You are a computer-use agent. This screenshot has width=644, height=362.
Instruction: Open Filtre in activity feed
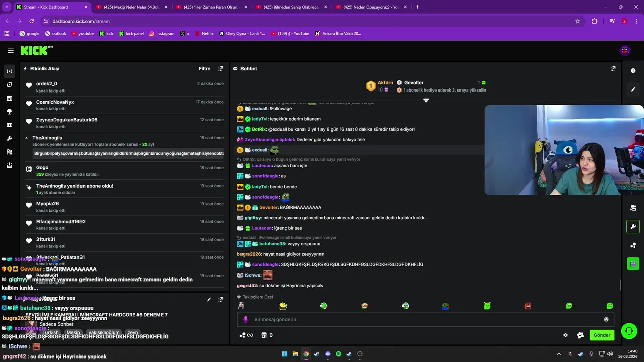pos(205,69)
